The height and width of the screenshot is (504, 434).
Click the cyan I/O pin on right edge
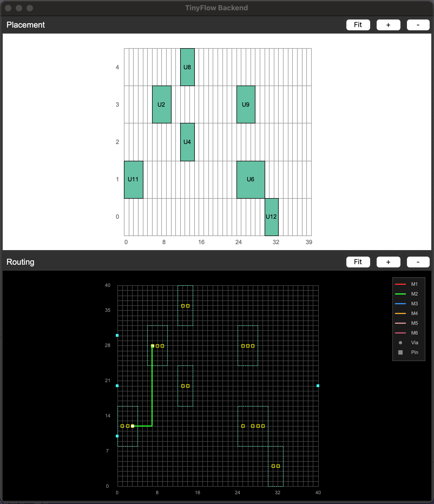(318, 386)
